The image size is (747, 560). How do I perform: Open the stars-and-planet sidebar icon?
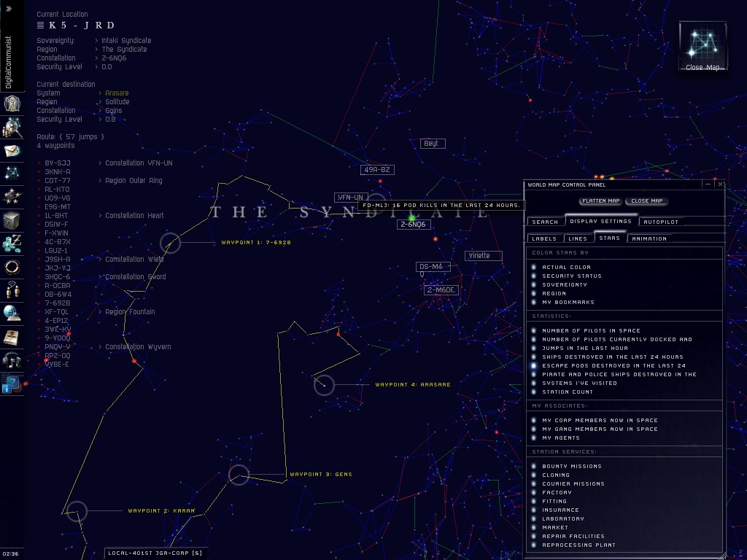[12, 196]
